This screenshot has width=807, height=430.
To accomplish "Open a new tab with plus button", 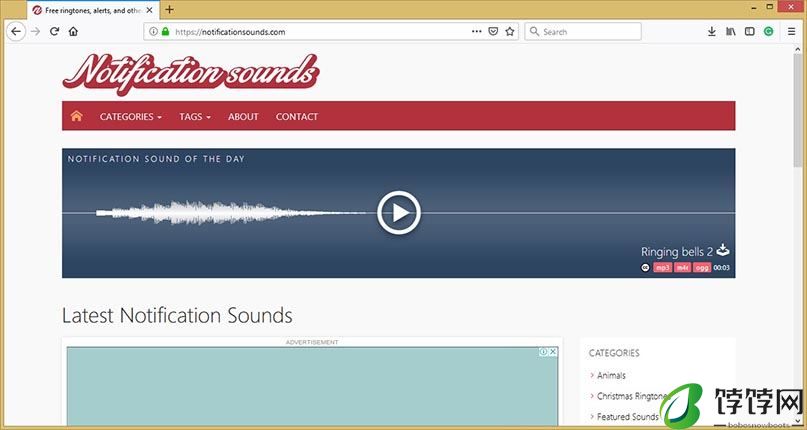I will coord(169,10).
